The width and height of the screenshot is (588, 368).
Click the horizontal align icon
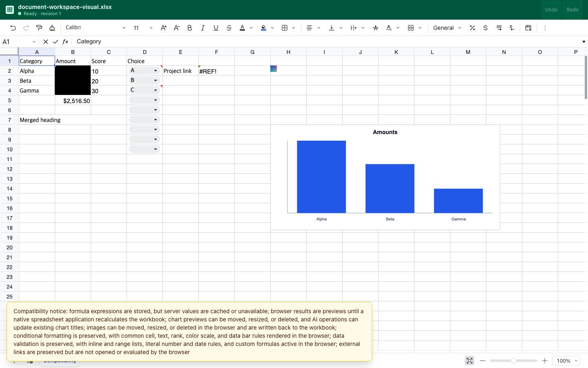tap(310, 28)
